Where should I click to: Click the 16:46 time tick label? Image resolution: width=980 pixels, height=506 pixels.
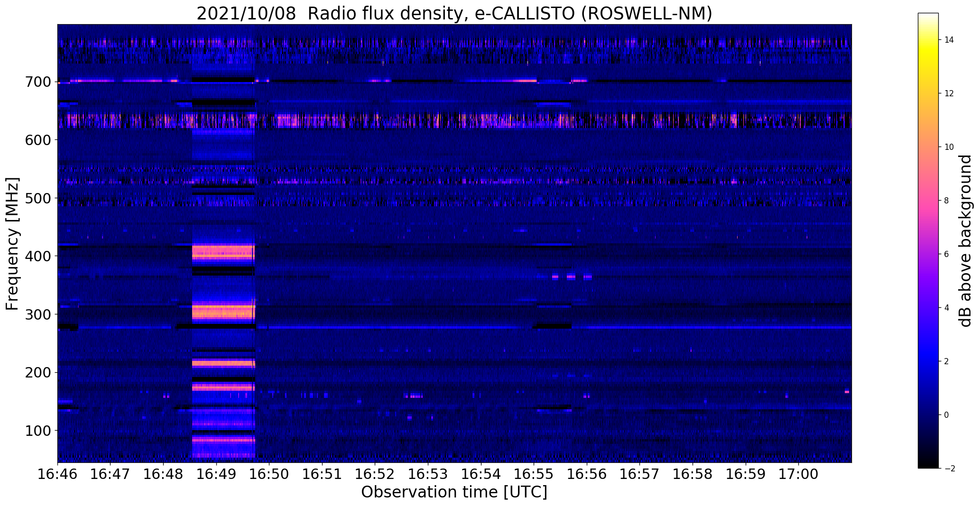pyautogui.click(x=57, y=474)
